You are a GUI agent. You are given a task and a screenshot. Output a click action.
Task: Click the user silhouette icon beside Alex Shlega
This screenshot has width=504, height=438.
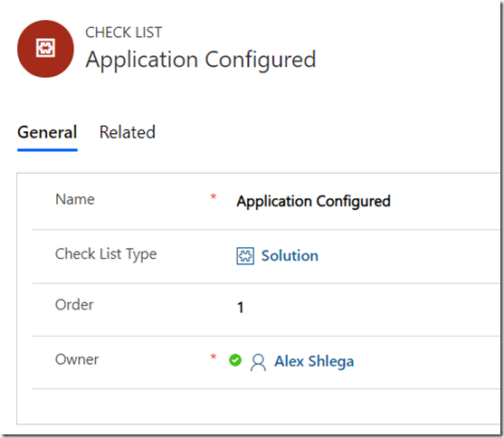coord(258,362)
